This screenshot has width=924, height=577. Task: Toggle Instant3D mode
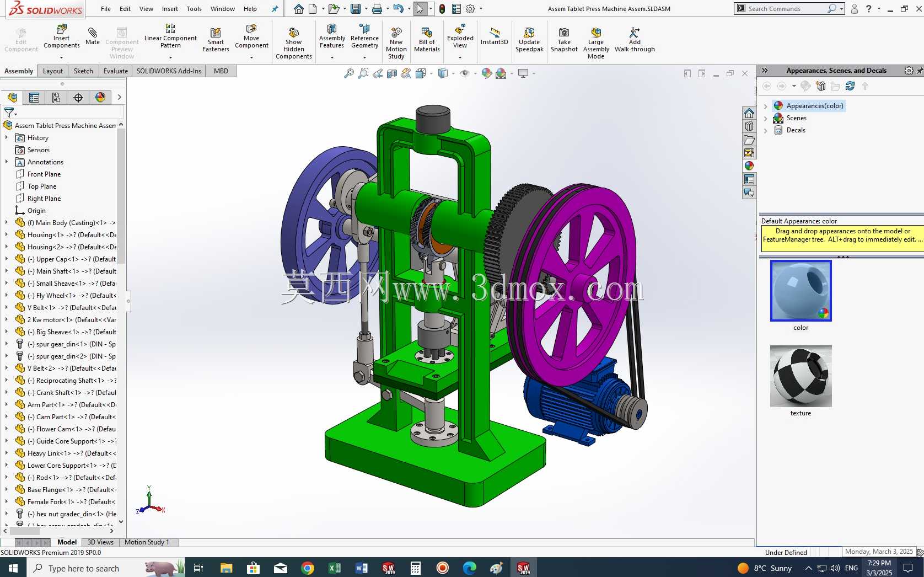coord(494,36)
